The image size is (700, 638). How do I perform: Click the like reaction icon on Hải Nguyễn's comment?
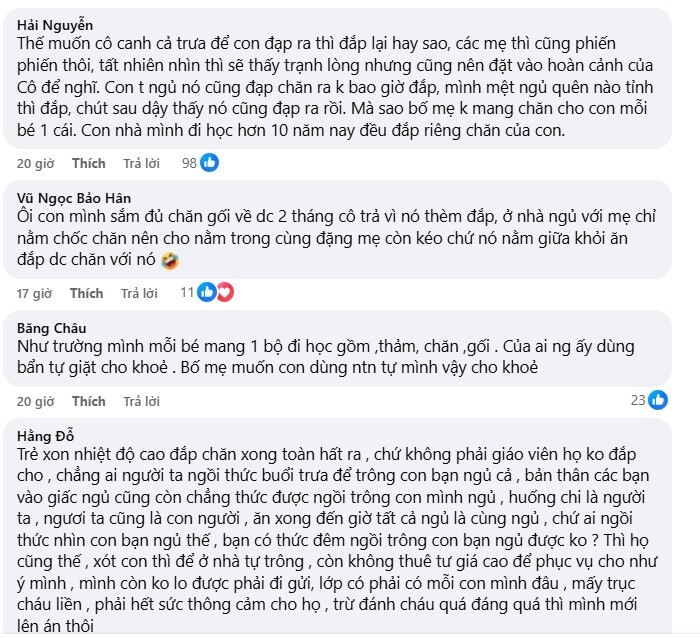(x=209, y=162)
